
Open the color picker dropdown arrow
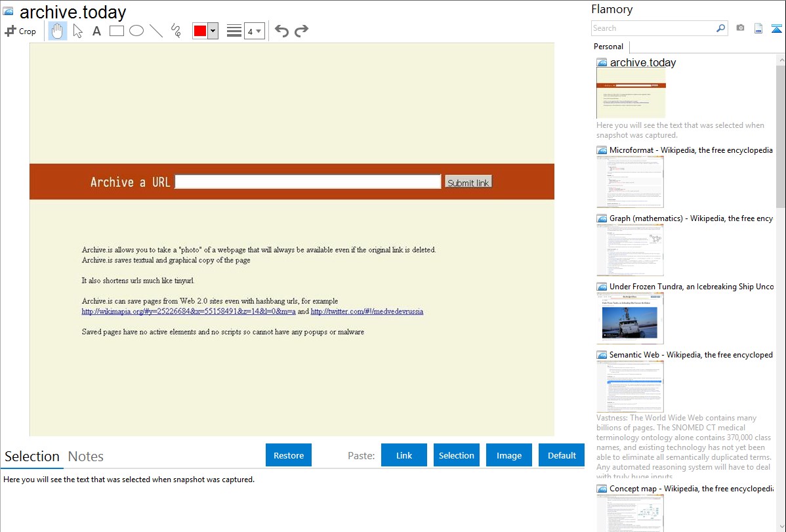coord(213,31)
